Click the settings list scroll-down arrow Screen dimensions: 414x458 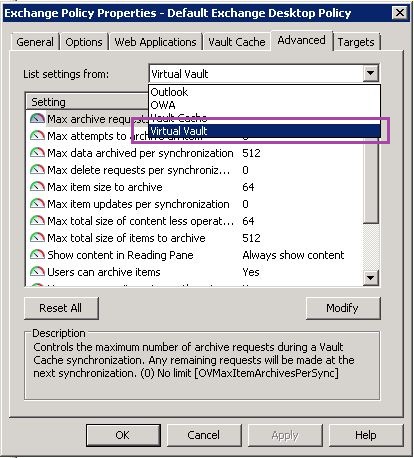(370, 277)
